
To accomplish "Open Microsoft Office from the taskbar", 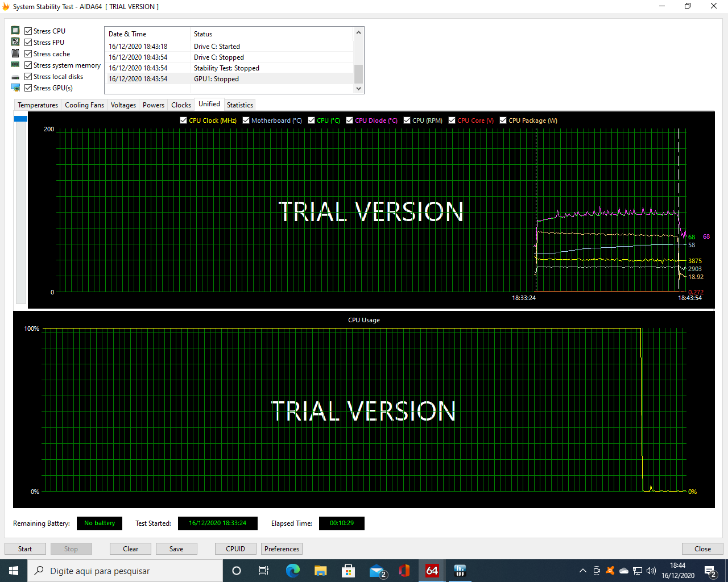I will pos(404,571).
